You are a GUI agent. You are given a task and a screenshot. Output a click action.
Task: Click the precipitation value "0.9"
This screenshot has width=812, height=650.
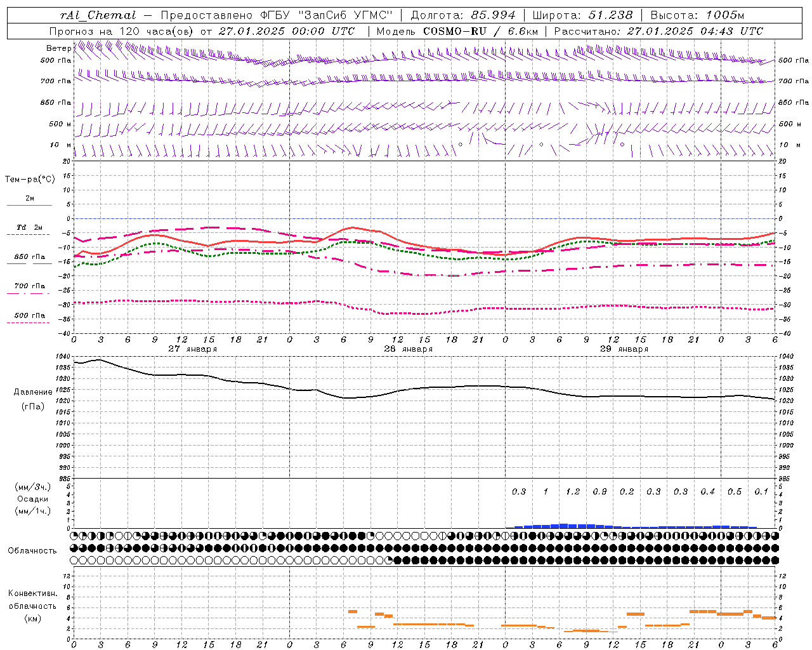coord(599,491)
